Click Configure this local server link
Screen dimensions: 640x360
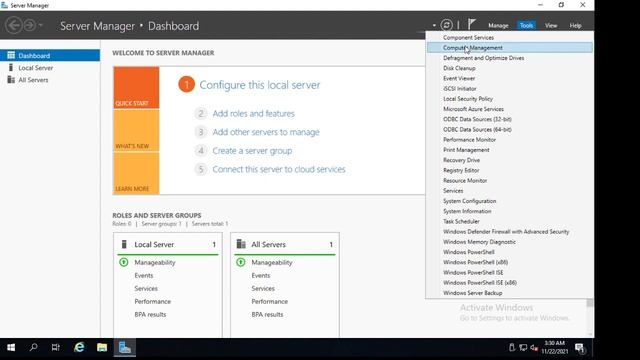260,85
